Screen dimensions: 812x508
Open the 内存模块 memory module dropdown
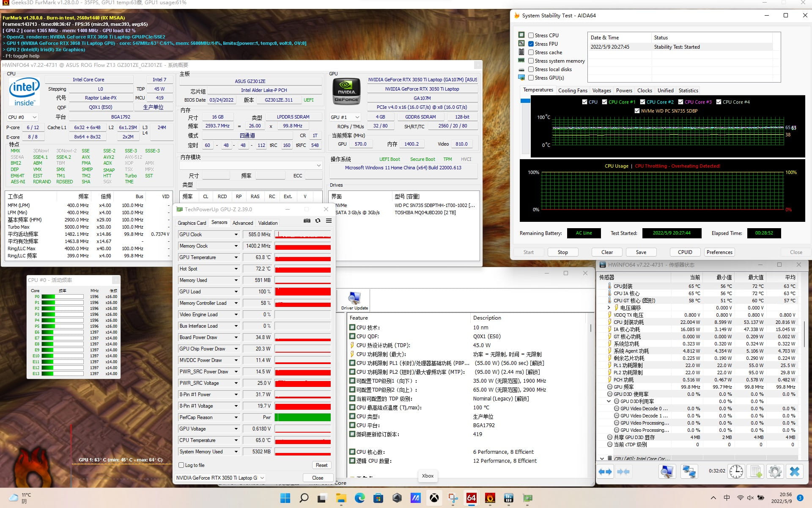tap(252, 165)
